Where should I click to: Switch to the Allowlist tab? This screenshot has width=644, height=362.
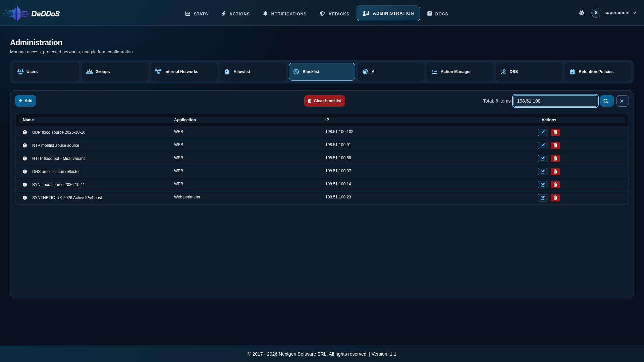[x=253, y=72]
